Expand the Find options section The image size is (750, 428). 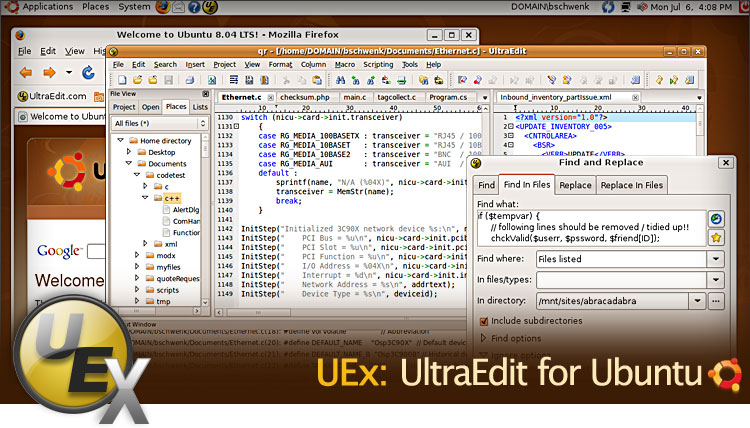click(483, 338)
